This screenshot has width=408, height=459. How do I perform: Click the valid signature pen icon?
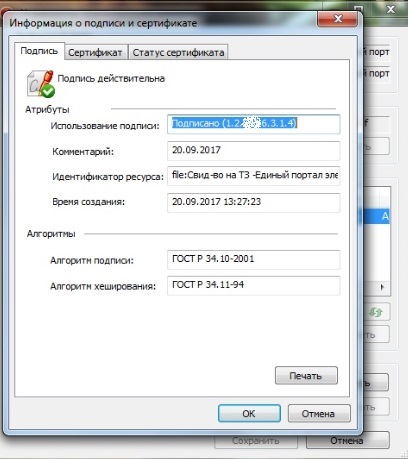(41, 84)
